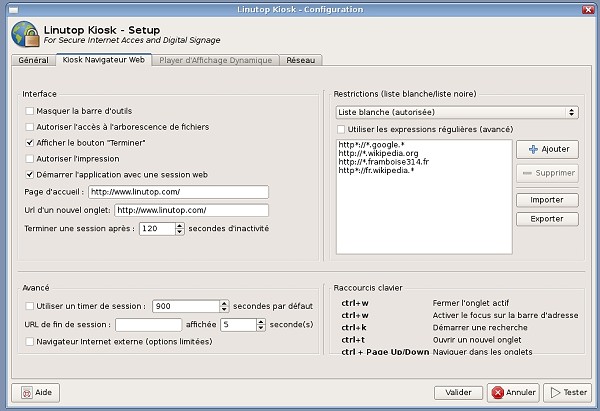Increase affichée seconds value up arrow
The height and width of the screenshot is (411, 600).
click(x=261, y=321)
